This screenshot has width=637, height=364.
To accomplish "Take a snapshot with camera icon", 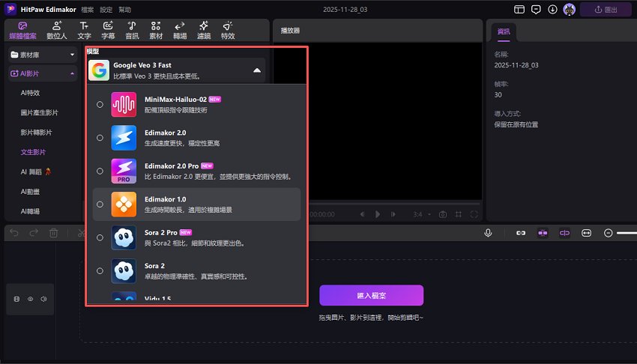I will pyautogui.click(x=443, y=214).
